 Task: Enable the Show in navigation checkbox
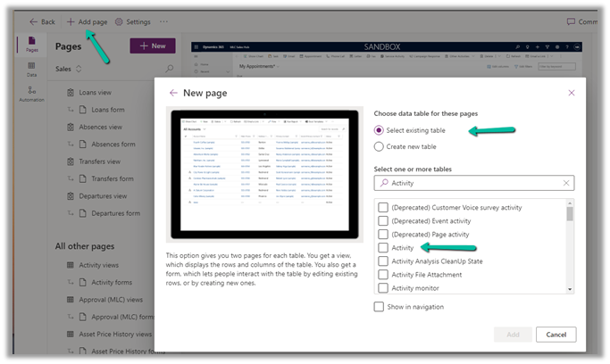[380, 307]
